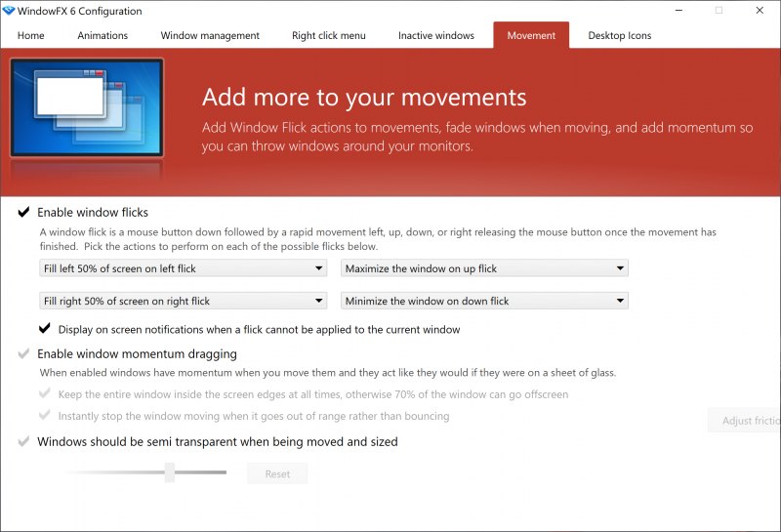Enable window momentum dragging
Screen dimensions: 781x532
[x=23, y=354]
